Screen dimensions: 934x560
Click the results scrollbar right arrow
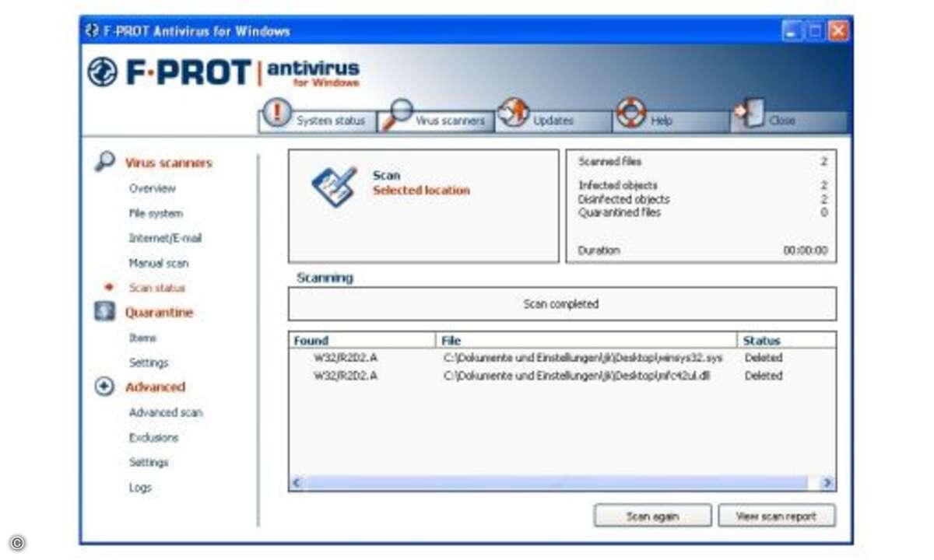[x=828, y=483]
